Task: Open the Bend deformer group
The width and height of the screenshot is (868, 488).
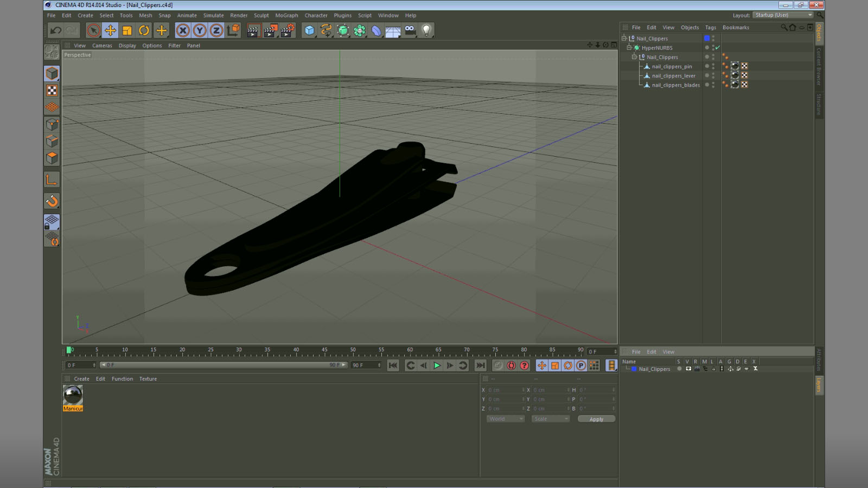Action: coord(376,30)
